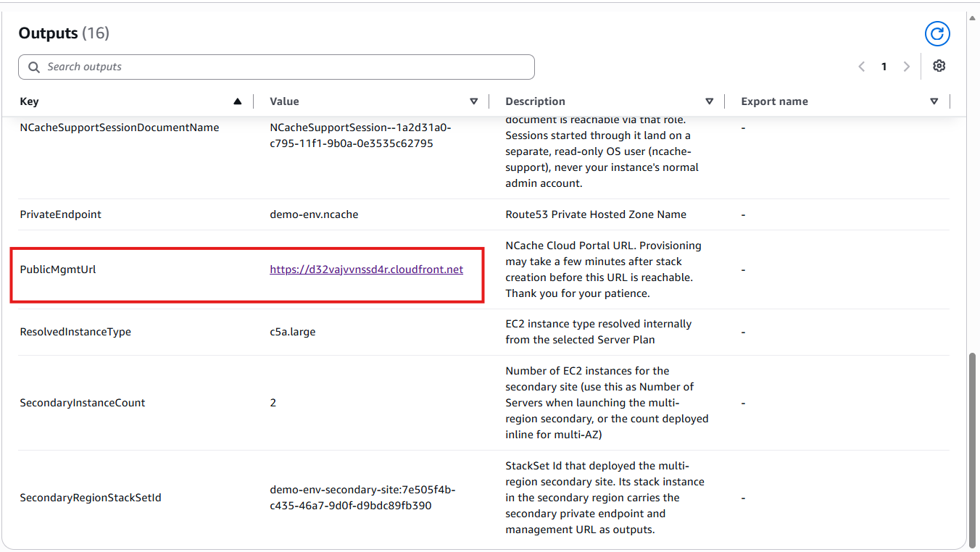Viewport: 980px width, 552px height.
Task: Focus the Search outputs field
Action: [276, 67]
